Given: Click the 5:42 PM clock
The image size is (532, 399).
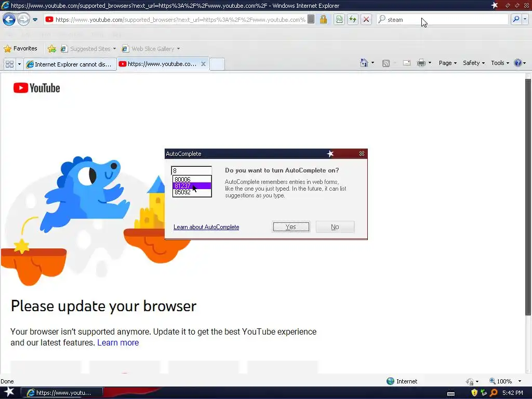Looking at the screenshot, I should point(512,393).
